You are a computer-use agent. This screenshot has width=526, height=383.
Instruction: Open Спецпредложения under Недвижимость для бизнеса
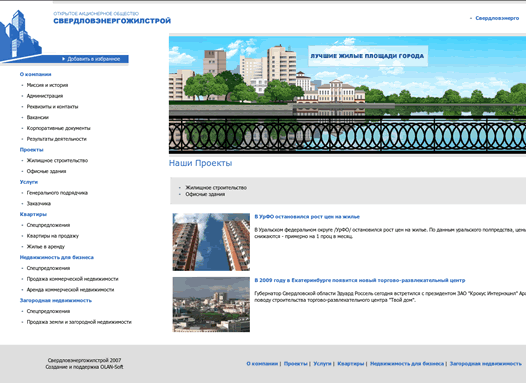tap(48, 268)
